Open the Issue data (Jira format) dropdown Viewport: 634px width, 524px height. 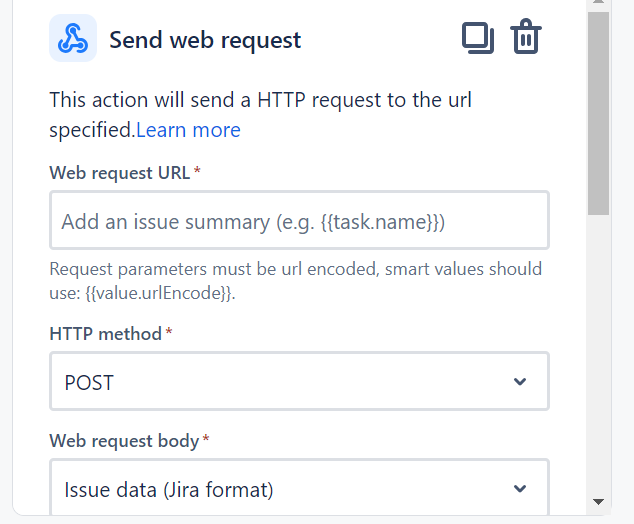299,487
